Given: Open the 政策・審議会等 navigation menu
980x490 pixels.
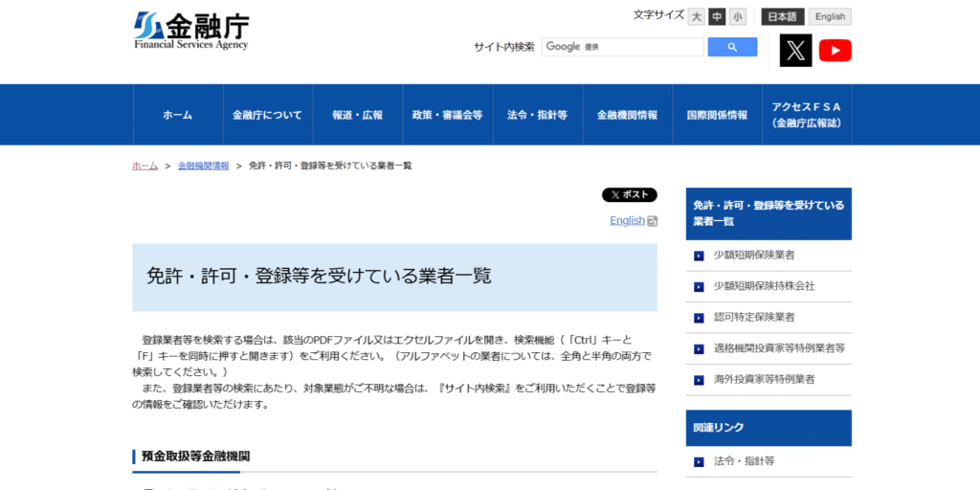Looking at the screenshot, I should pos(447,115).
